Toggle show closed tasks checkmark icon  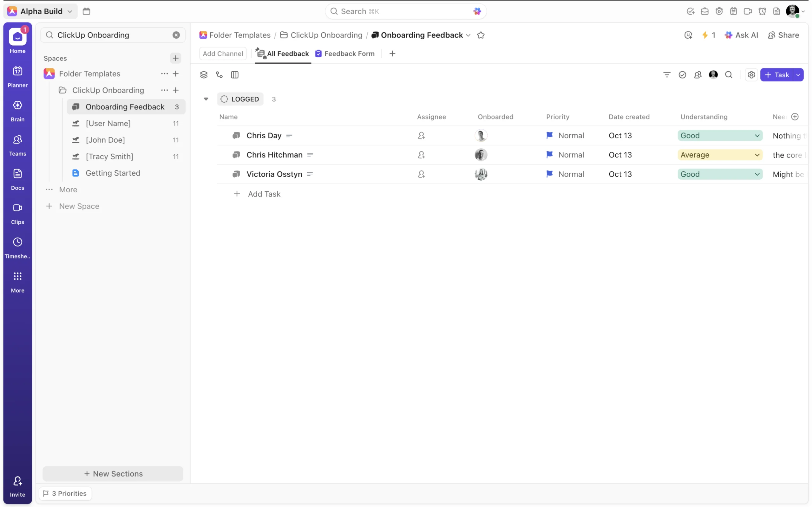click(682, 75)
